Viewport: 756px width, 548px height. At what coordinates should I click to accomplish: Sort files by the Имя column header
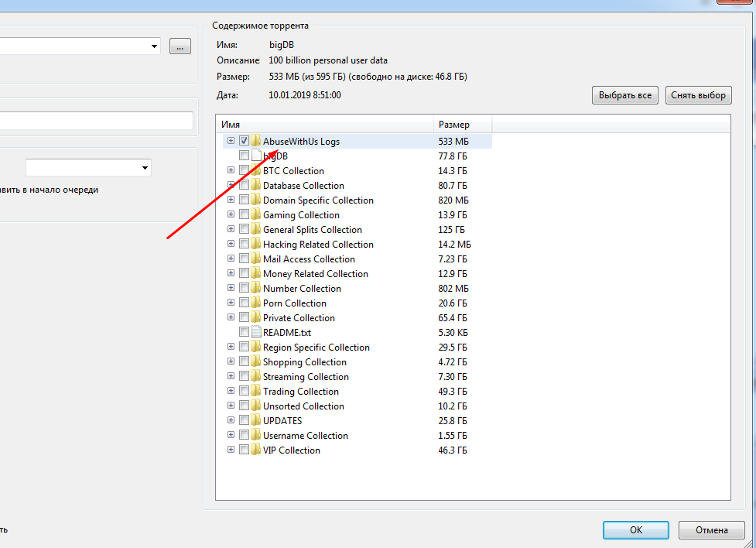[x=325, y=124]
